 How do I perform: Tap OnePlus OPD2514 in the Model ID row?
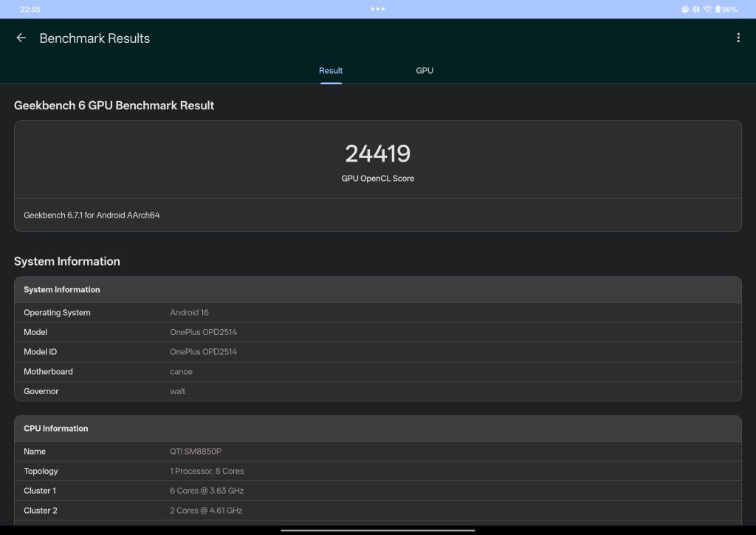[x=204, y=352]
